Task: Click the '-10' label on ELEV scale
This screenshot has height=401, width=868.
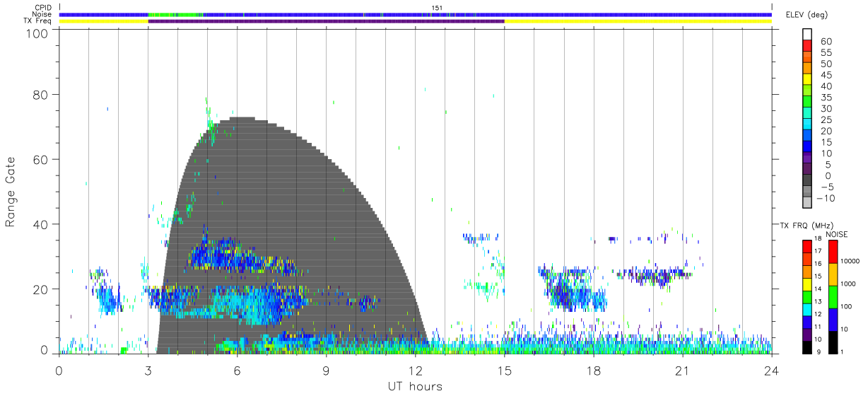Action: pyautogui.click(x=825, y=198)
